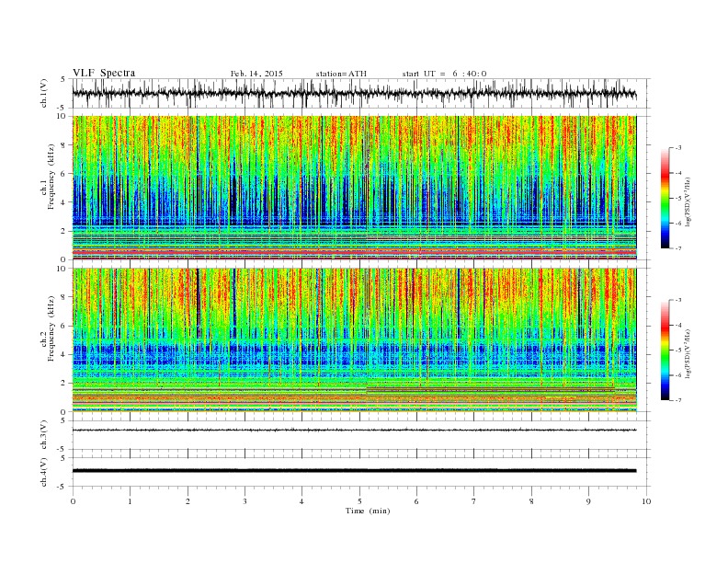This screenshot has width=728, height=563.
Task: Click the "ch.1 Frequency (kHz)" axis label
Action: point(48,177)
